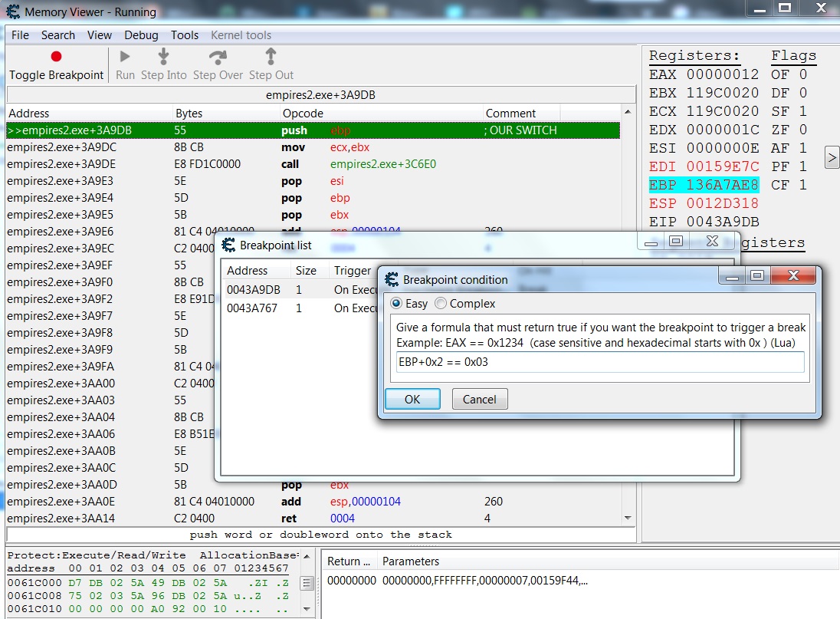Open the Debug menu

click(x=141, y=35)
